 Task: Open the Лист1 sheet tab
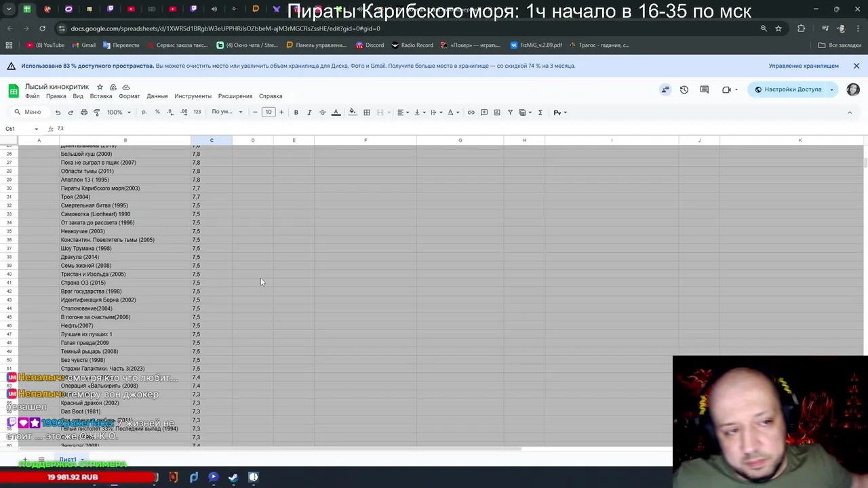coord(68,460)
